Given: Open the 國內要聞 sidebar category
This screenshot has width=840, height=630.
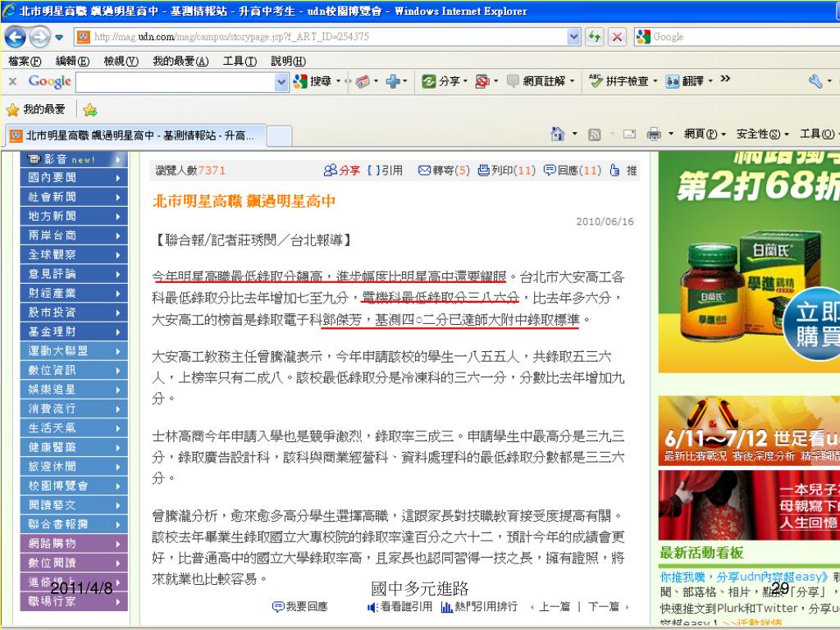Looking at the screenshot, I should point(74,178).
